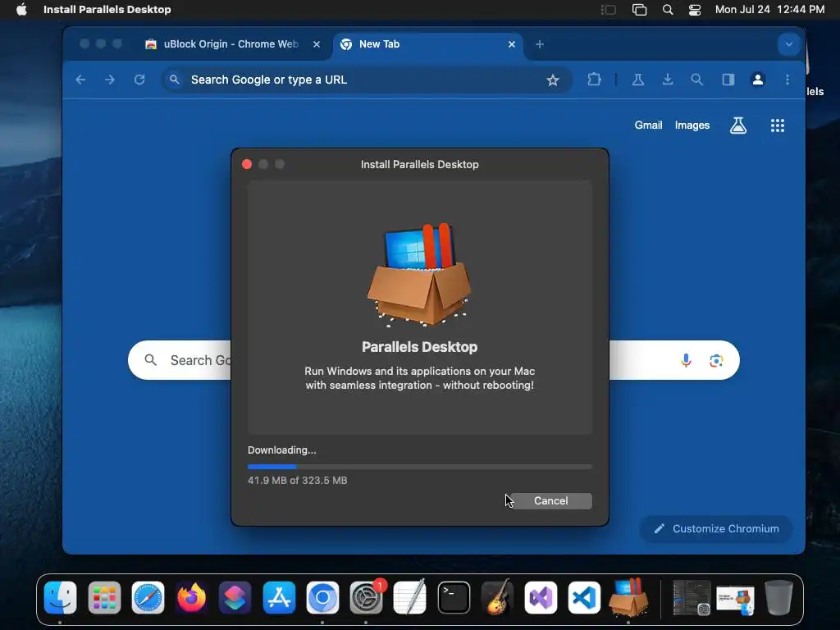Close the New Tab tab
840x630 pixels.
[512, 44]
